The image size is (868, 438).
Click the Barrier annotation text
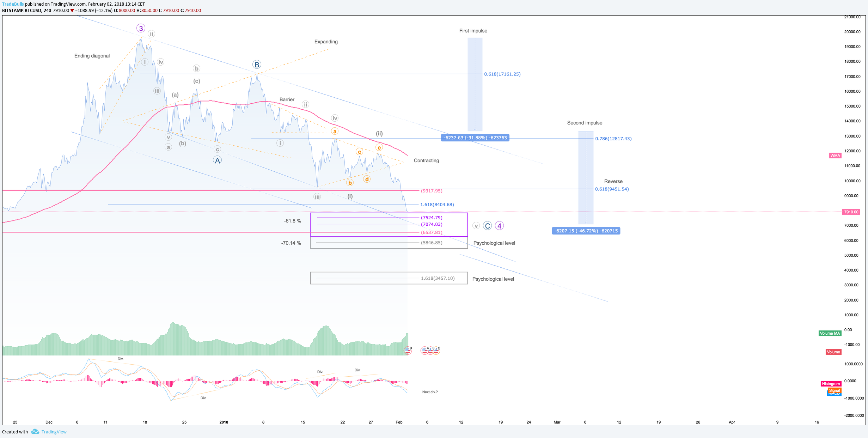pyautogui.click(x=287, y=99)
